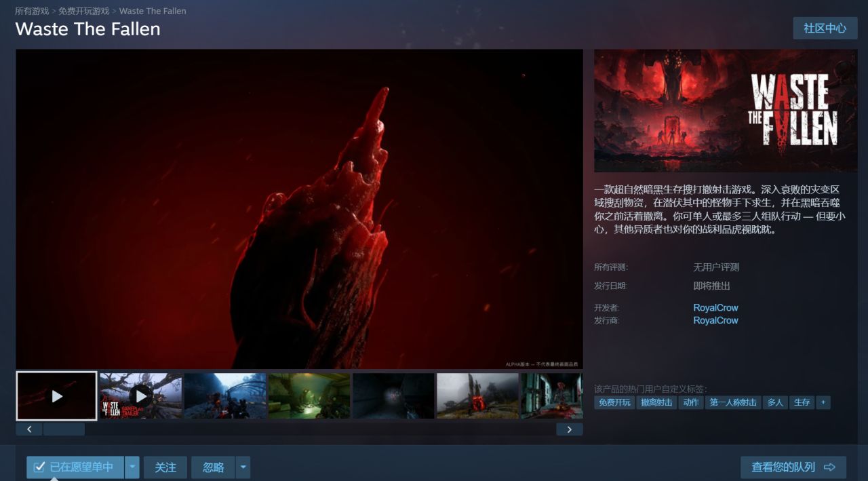Expand the wishlist dropdown arrow

pyautogui.click(x=132, y=467)
